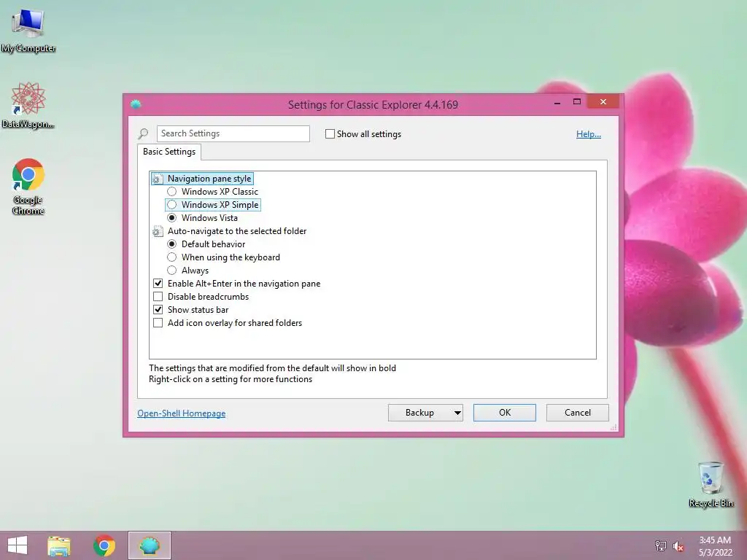Select Default behavior radio button
Screen dimensions: 747x560
click(x=172, y=244)
